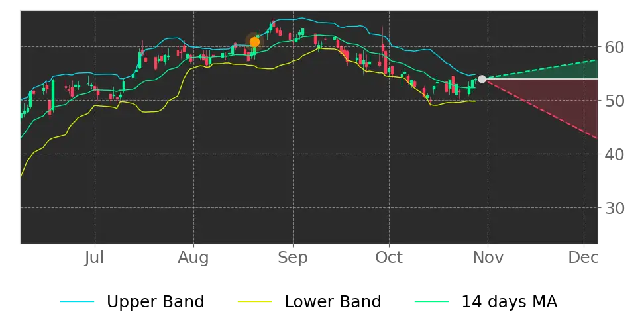Screen dimensions: 644x322
Task: Select the 14 days MA legend label
Action: [x=510, y=302]
